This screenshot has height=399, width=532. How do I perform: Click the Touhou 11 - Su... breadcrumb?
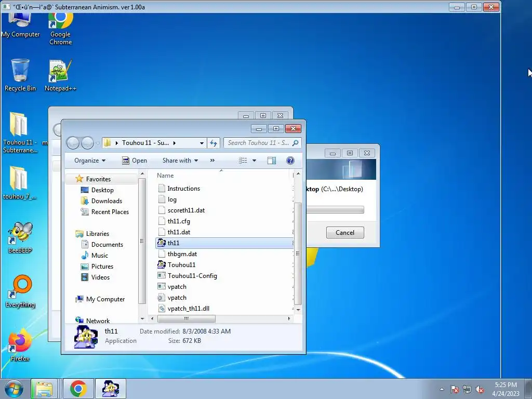(145, 143)
